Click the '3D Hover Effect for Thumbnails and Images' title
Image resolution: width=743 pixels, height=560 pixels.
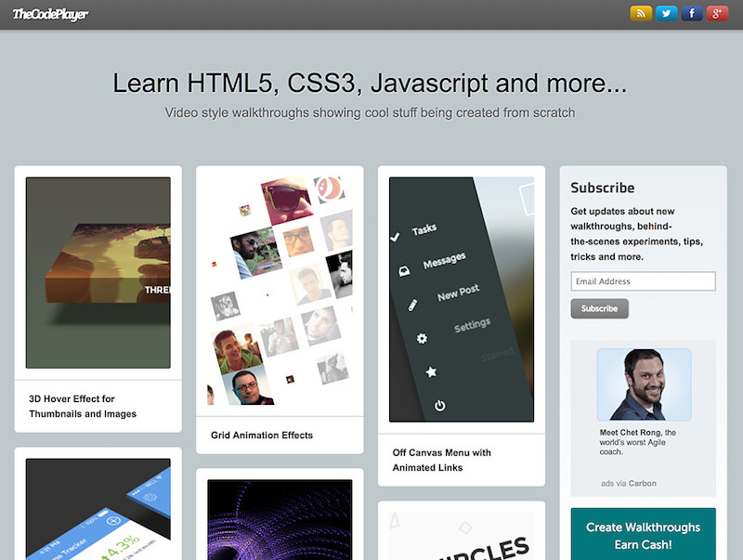83,406
